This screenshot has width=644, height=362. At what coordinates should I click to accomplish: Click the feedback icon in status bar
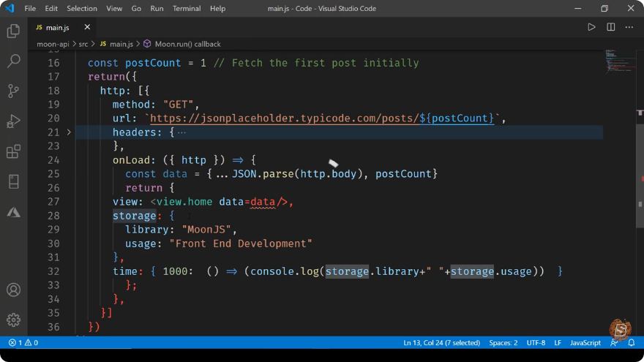614,342
